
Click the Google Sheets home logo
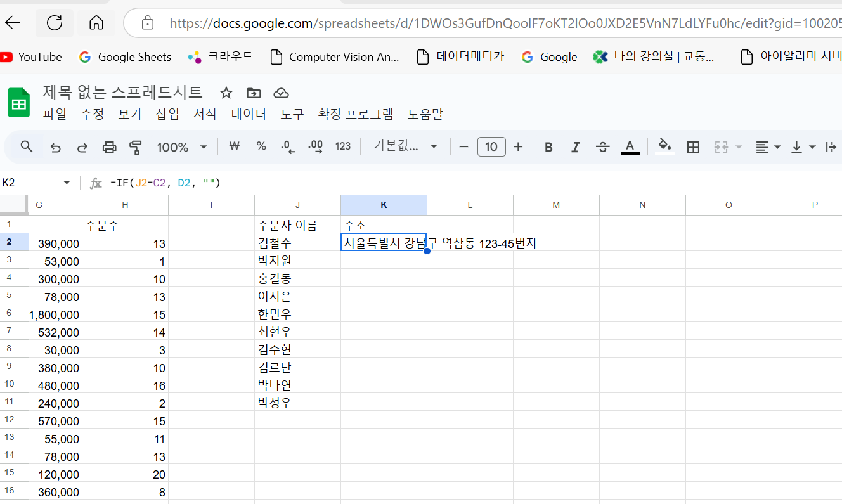[x=19, y=102]
